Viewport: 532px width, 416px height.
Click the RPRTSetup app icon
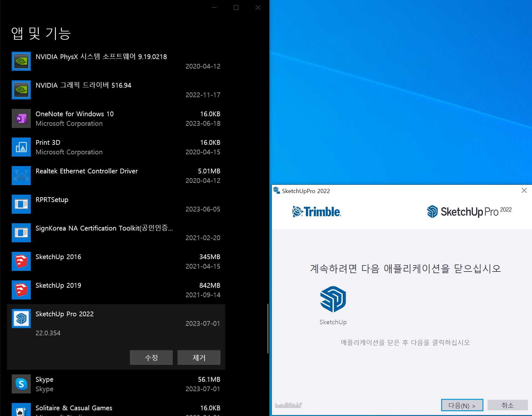point(21,204)
